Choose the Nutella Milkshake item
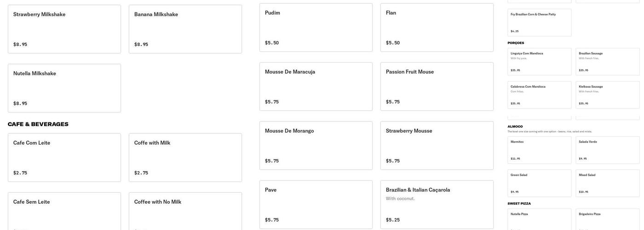 tap(64, 88)
